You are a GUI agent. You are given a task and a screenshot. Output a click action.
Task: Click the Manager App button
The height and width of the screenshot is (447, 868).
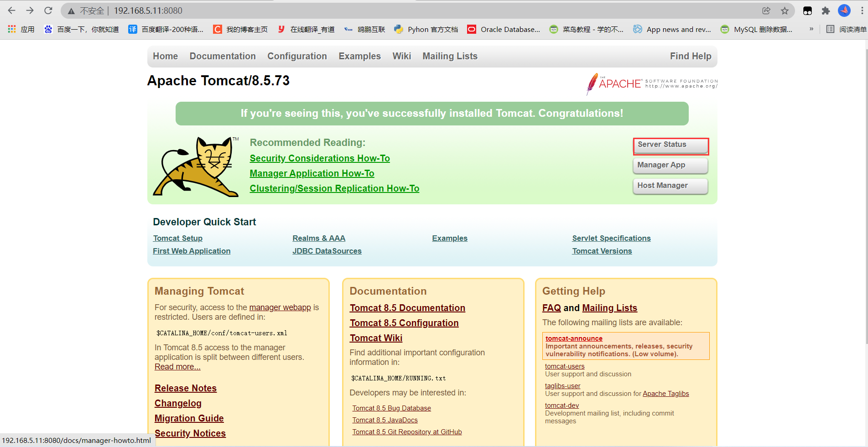pyautogui.click(x=670, y=166)
